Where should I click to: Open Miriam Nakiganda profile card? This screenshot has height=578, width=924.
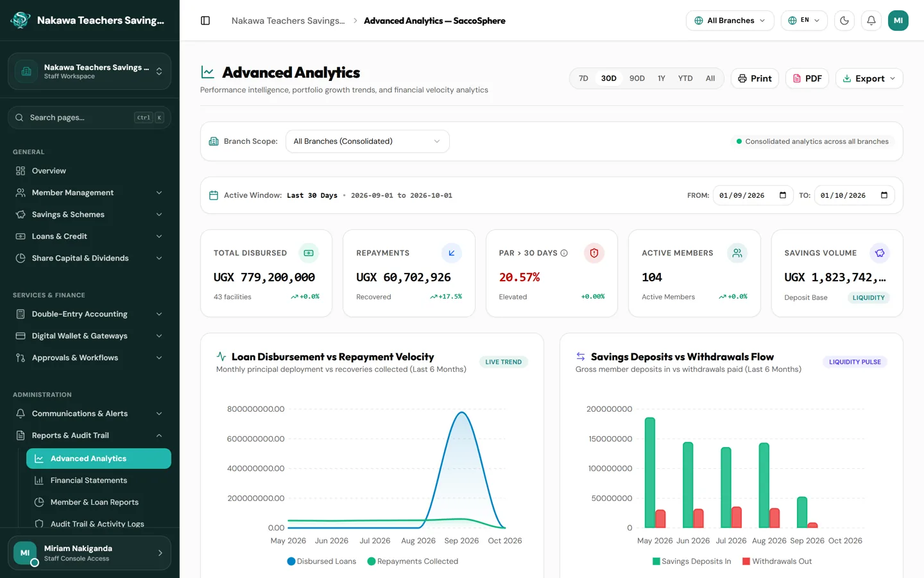89,553
